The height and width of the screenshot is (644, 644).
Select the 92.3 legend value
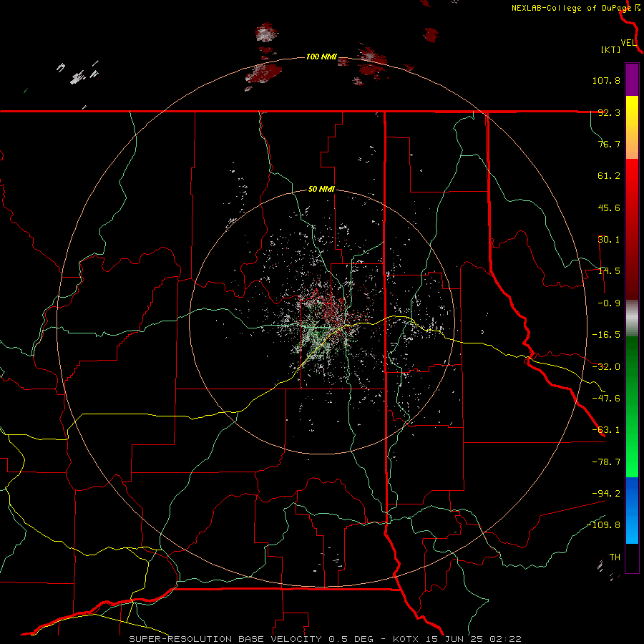coord(609,112)
